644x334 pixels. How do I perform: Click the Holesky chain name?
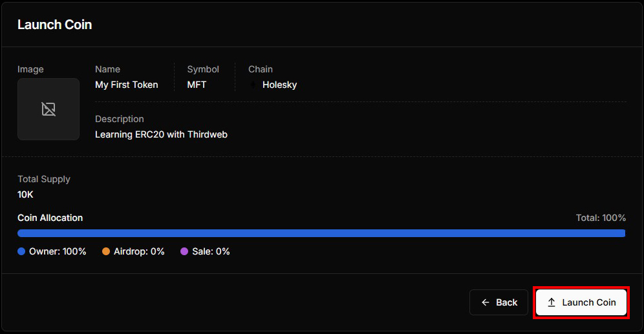tap(279, 85)
